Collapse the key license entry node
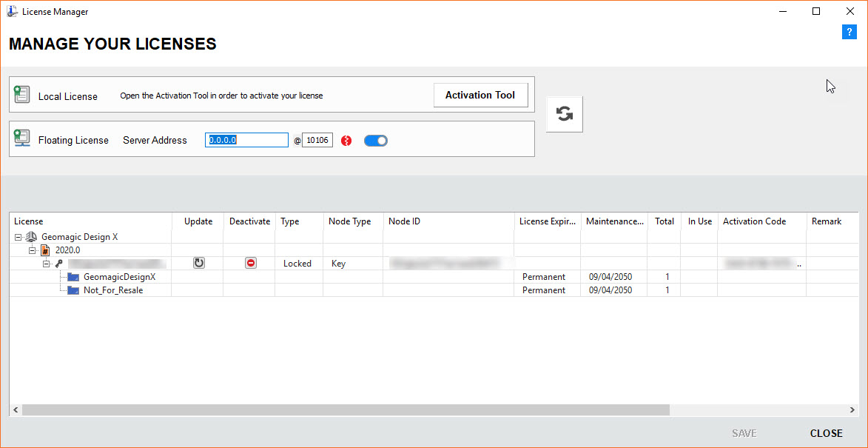868x448 pixels. click(x=47, y=263)
